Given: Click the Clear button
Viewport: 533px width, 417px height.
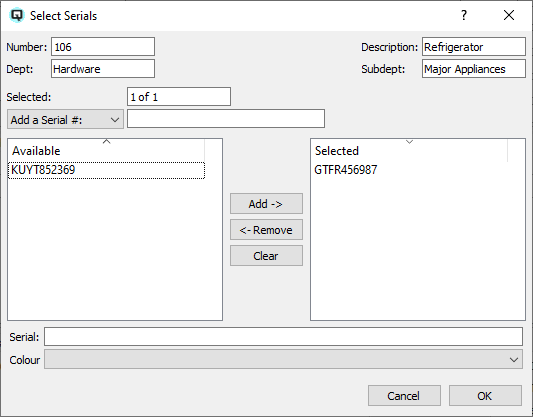Looking at the screenshot, I should pyautogui.click(x=266, y=256).
